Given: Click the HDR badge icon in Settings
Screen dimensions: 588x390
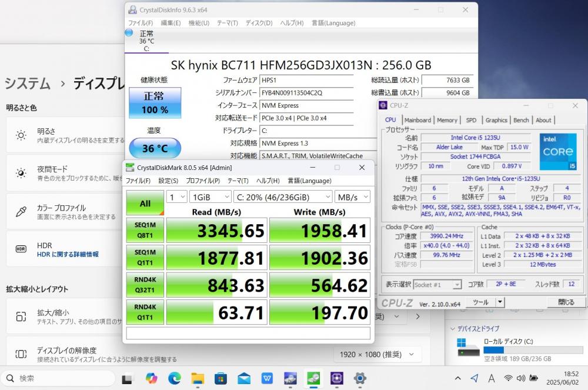Looking at the screenshot, I should click(21, 249).
